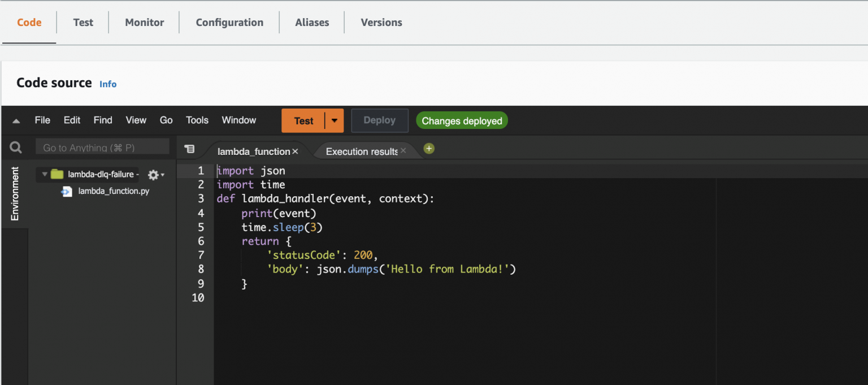Open a new editor tab with the plus icon
Screen dimensions: 868x385
click(x=428, y=148)
